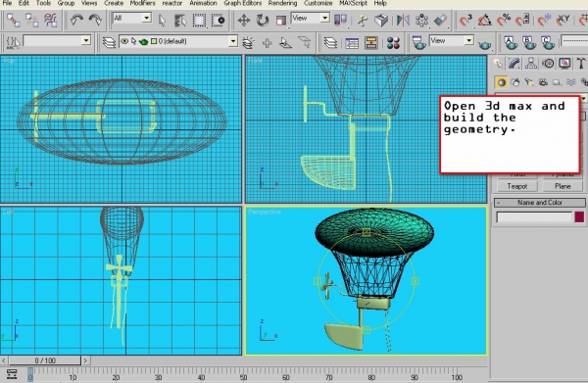Viewport: 588px width, 383px height.
Task: Activate the Select and Scale tool
Action: click(281, 20)
